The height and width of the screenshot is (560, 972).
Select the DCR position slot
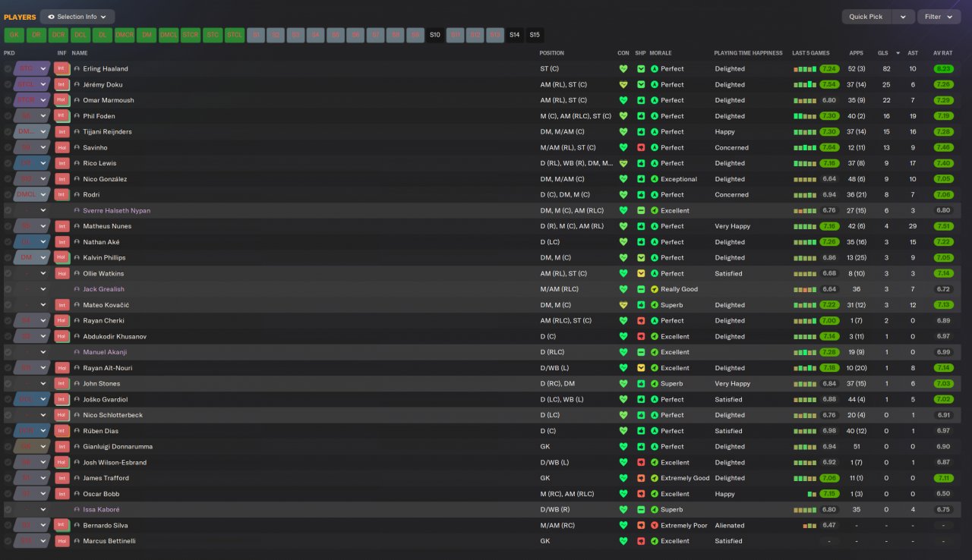point(58,35)
